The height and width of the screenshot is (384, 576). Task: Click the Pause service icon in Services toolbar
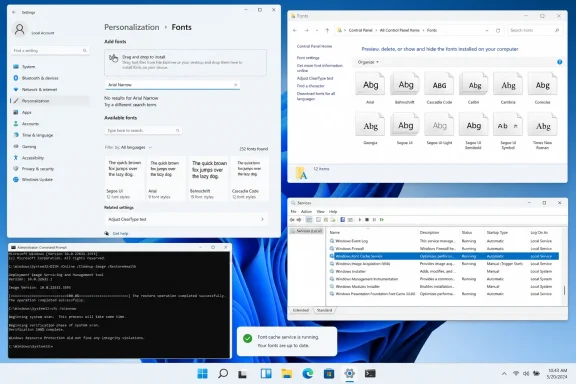(x=374, y=220)
